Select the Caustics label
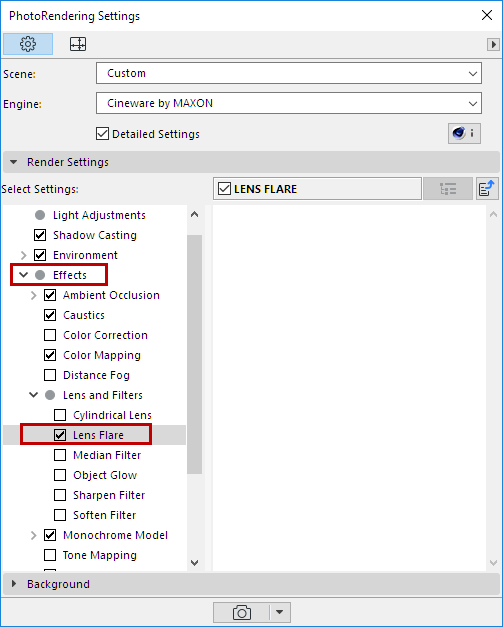 pos(84,315)
